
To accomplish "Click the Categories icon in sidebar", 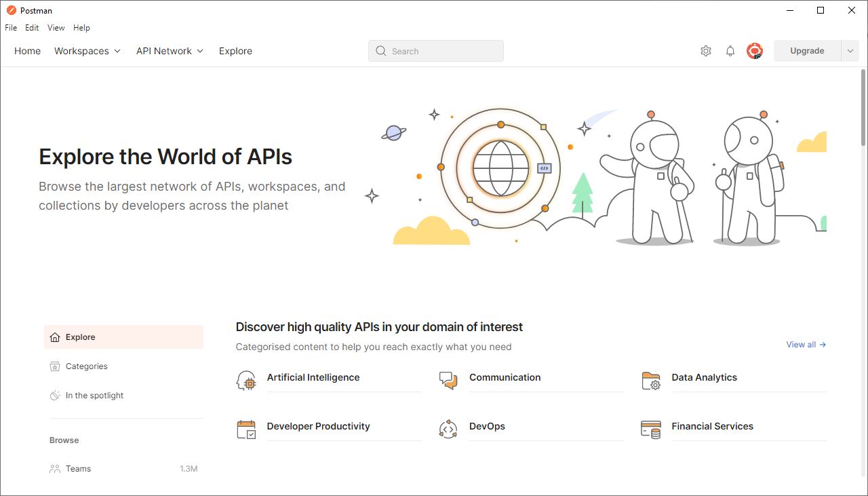I will coord(55,366).
